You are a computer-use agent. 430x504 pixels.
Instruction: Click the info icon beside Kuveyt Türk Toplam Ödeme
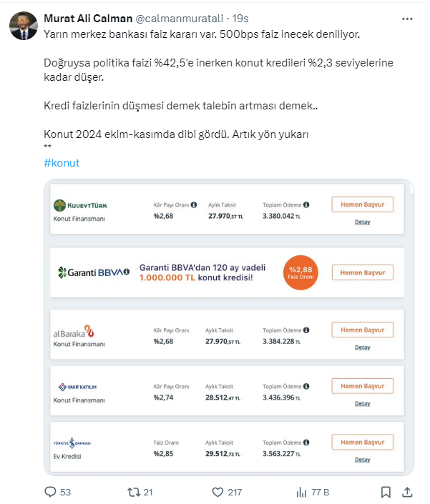(x=306, y=204)
